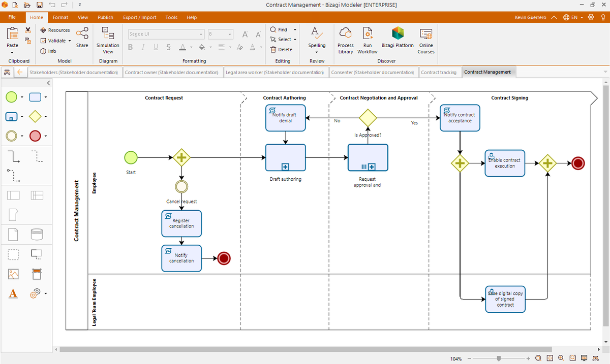Click the back arrow beside diagram tabs
The width and height of the screenshot is (610, 364).
coord(20,72)
